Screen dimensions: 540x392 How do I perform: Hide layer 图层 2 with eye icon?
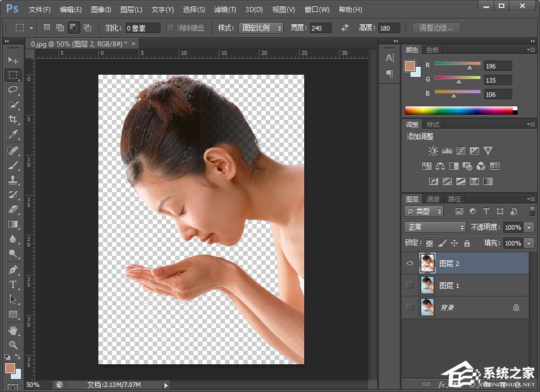pos(410,263)
